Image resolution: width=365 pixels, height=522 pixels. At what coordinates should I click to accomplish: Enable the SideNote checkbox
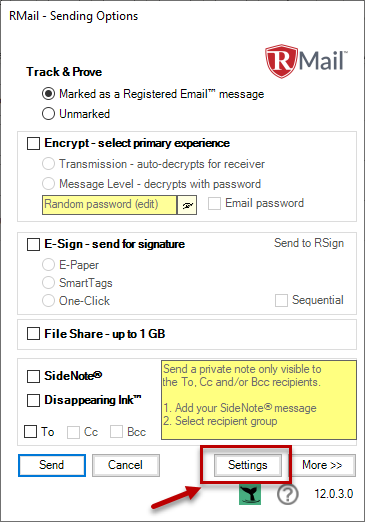[x=33, y=376]
